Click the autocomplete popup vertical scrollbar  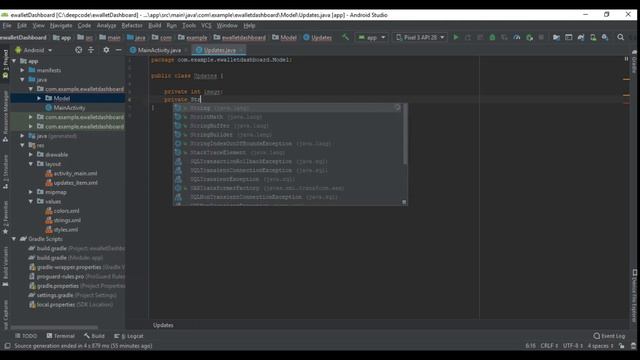(x=404, y=134)
